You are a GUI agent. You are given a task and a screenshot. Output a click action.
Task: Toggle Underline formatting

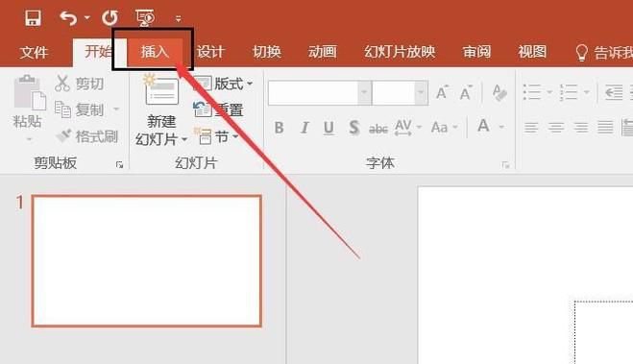pos(329,128)
